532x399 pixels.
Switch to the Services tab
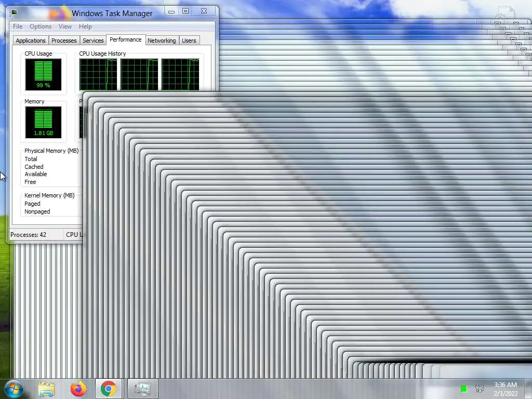point(93,41)
